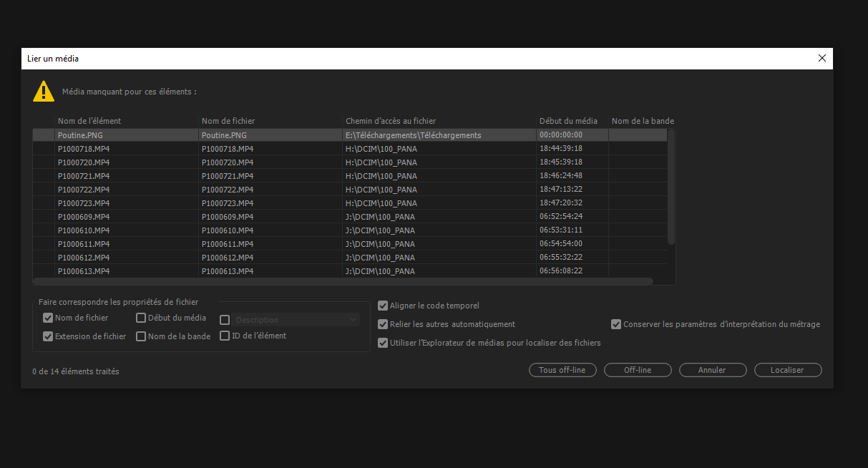Click the media start time 18:47:13:22

click(561, 190)
